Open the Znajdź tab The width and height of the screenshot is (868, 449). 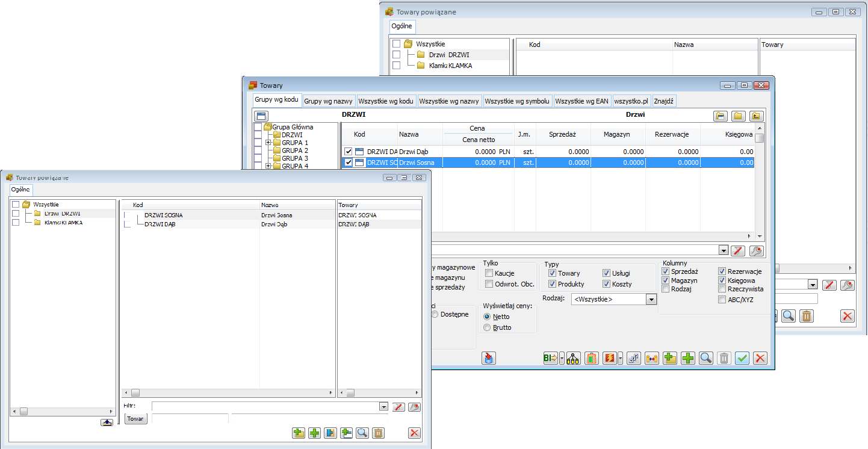665,101
